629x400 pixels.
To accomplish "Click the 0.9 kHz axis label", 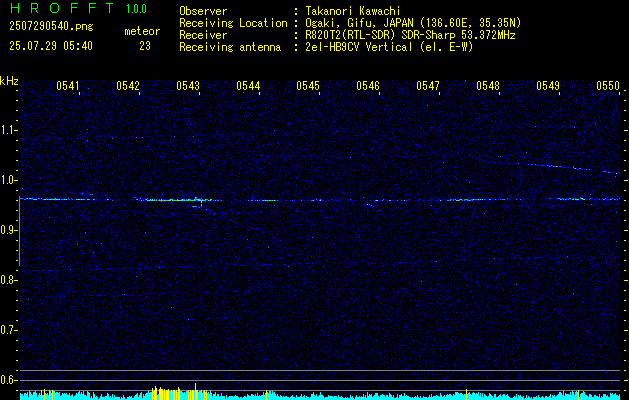I will click(x=8, y=230).
